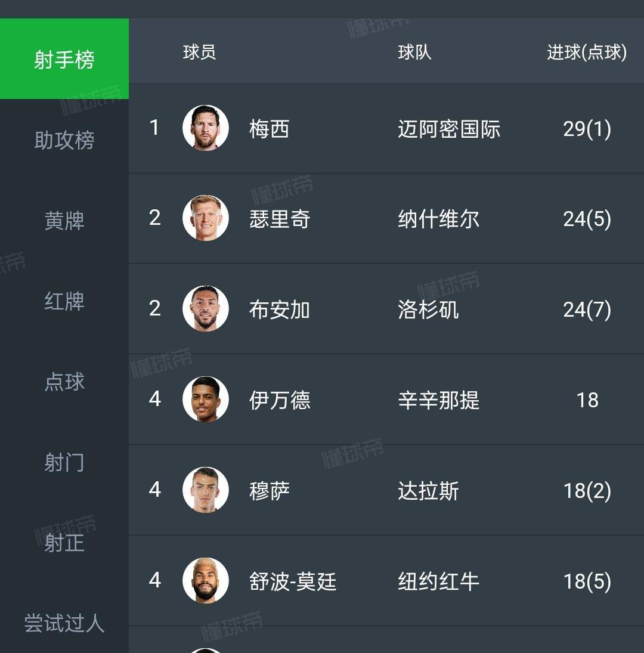Switch to the 射正 shots on target tab
644x653 pixels.
tap(64, 544)
